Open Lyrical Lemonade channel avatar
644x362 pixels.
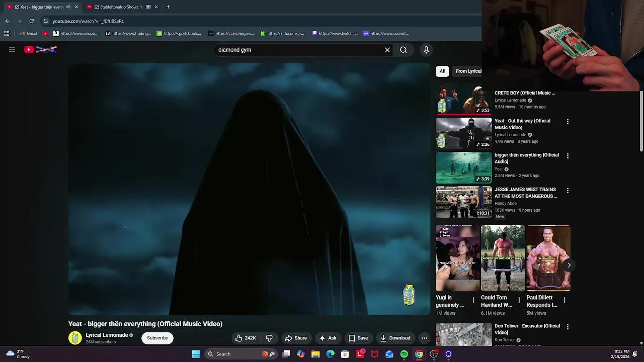point(75,338)
